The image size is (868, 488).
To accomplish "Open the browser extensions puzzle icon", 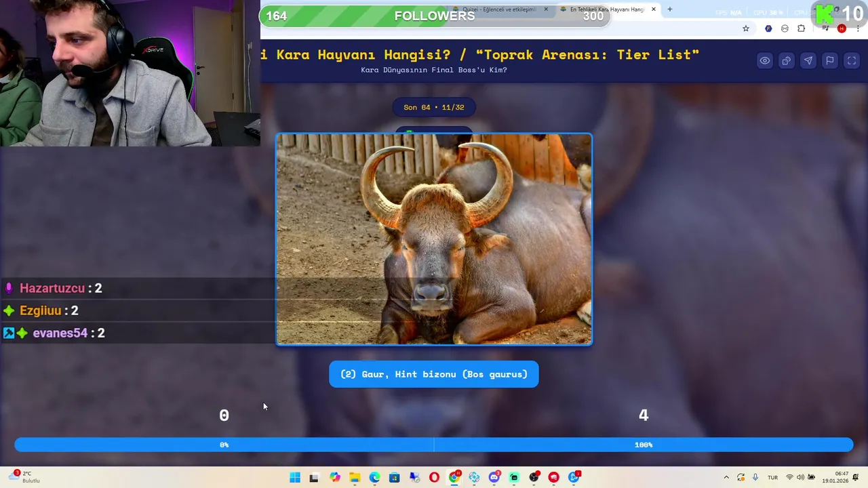I will pos(802,28).
